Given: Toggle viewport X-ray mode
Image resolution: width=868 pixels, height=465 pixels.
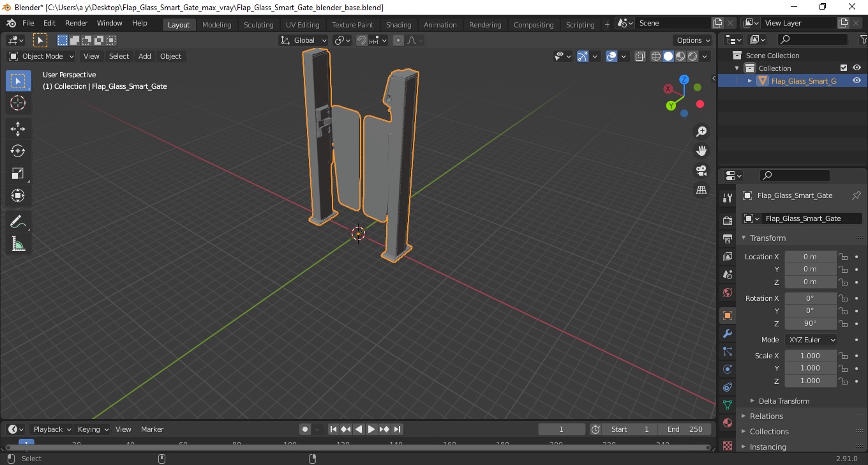Looking at the screenshot, I should point(640,56).
